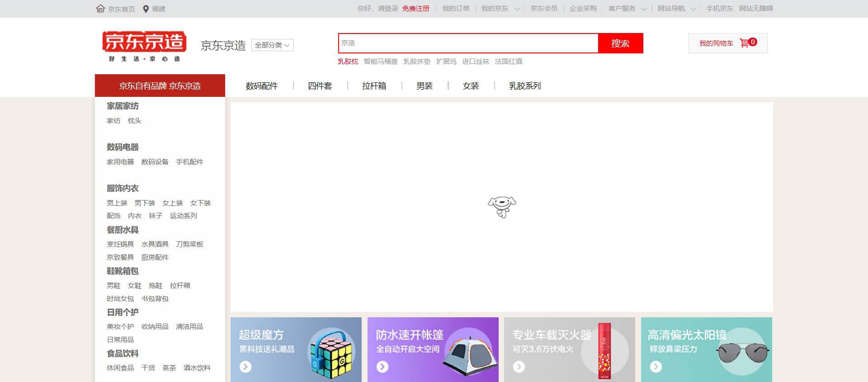Screen dimensions: 868x382
Task: Click the location pin icon for 福建
Action: coord(146,9)
